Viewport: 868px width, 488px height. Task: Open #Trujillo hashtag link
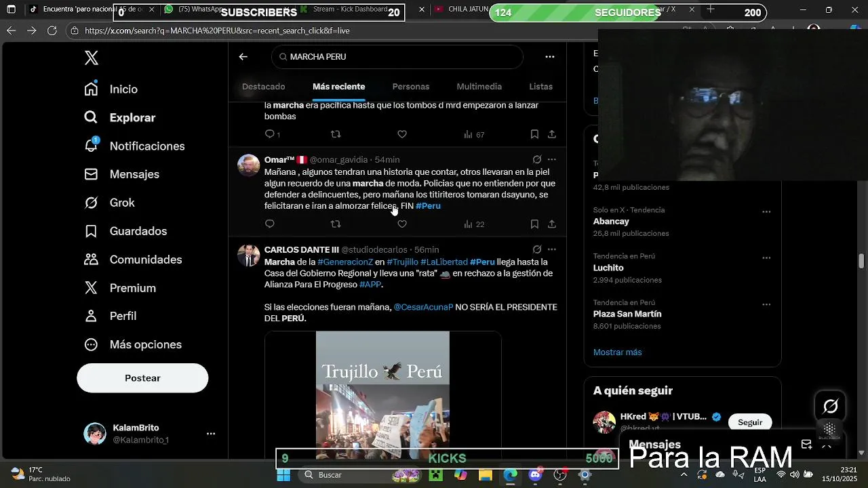coord(402,262)
